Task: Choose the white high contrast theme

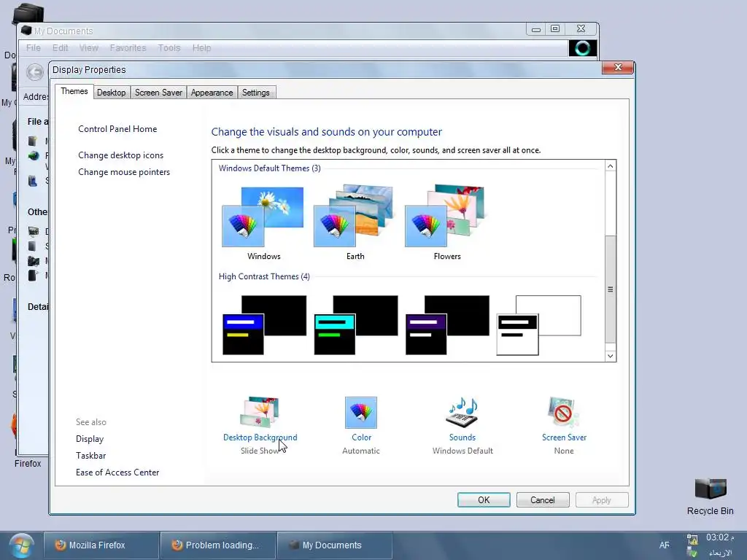Action: (539, 325)
